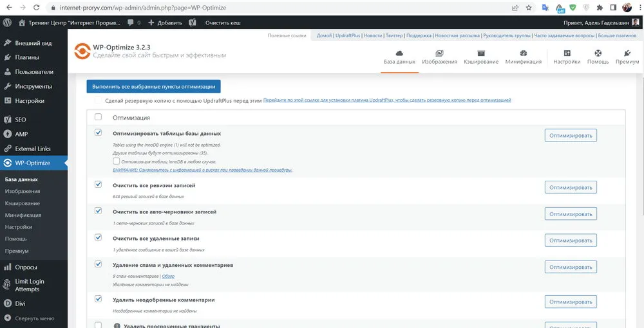Open Инструменты in sidebar
The width and height of the screenshot is (644, 328).
click(x=33, y=87)
